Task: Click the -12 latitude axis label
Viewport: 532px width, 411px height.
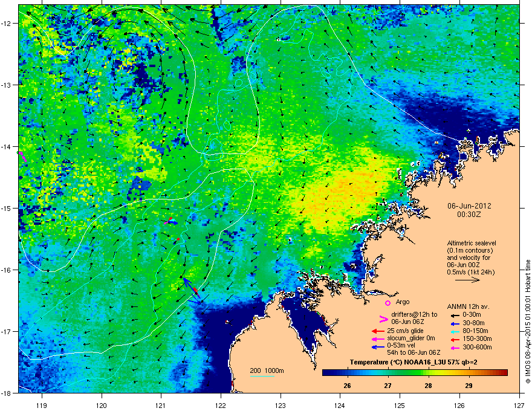Action: coord(6,24)
